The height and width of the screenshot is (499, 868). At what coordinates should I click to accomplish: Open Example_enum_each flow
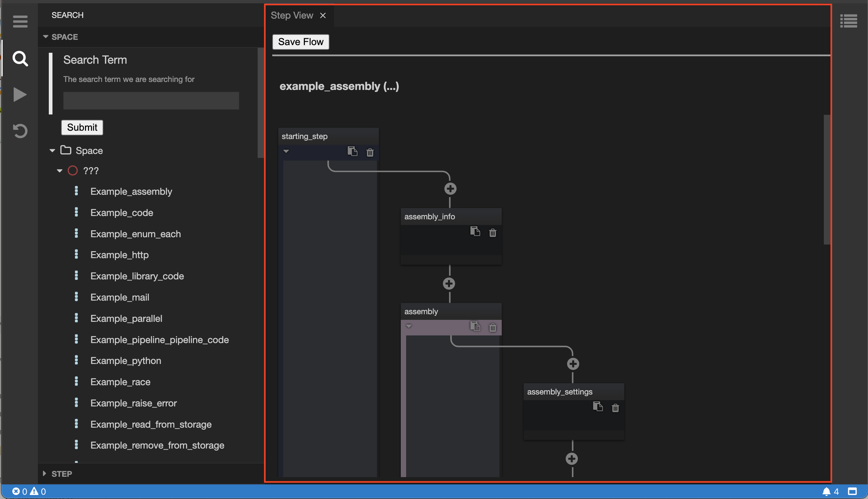click(135, 234)
